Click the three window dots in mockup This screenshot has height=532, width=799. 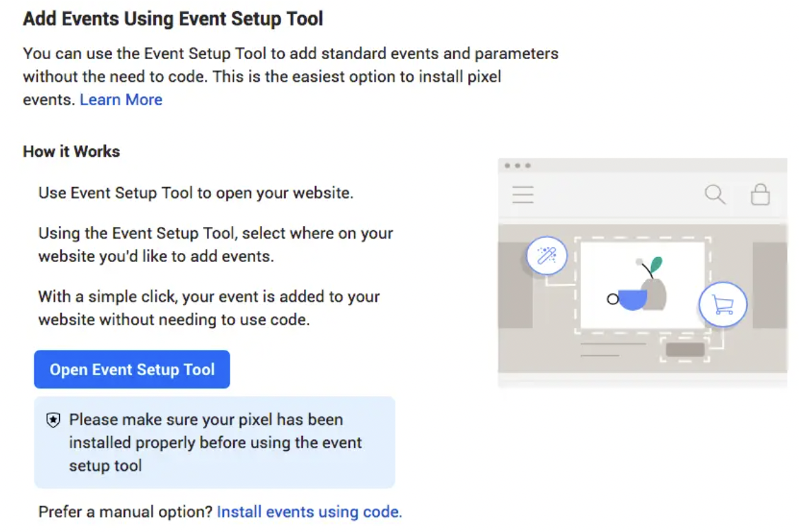tap(517, 166)
